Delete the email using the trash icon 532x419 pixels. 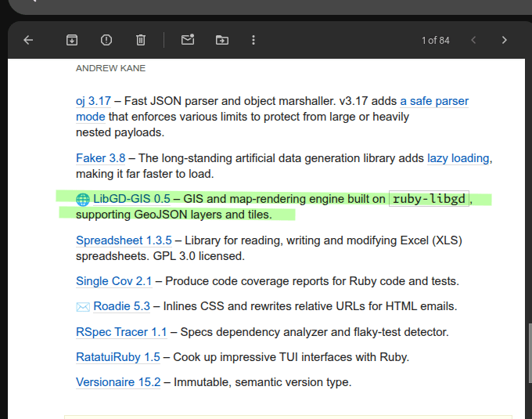(141, 40)
